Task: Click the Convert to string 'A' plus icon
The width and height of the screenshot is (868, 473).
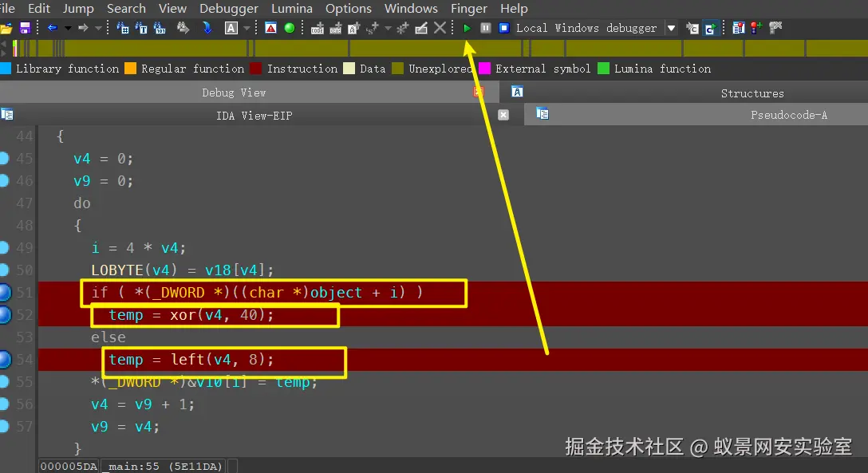Action: [x=353, y=28]
